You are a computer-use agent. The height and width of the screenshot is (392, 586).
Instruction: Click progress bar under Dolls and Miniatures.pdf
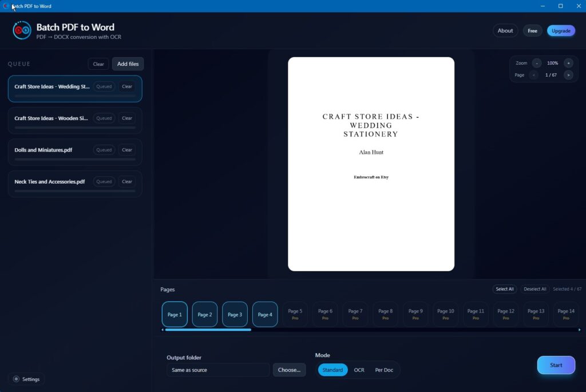tap(75, 160)
